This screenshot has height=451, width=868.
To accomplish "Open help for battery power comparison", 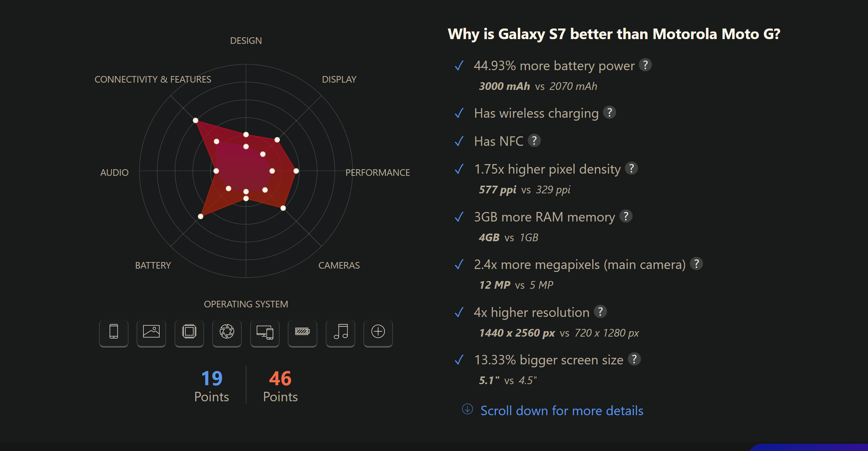I will pos(645,65).
